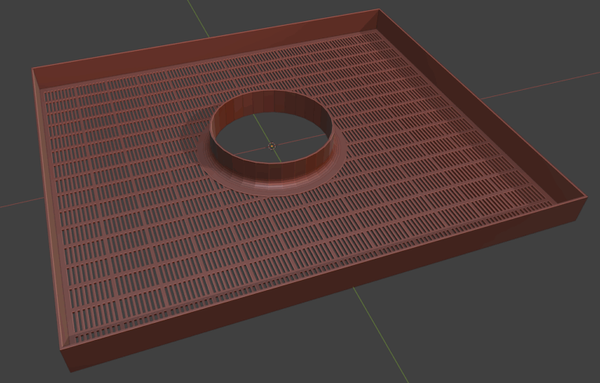Click the red X axis line right of tray
This screenshot has width=600, height=383.
(541, 85)
